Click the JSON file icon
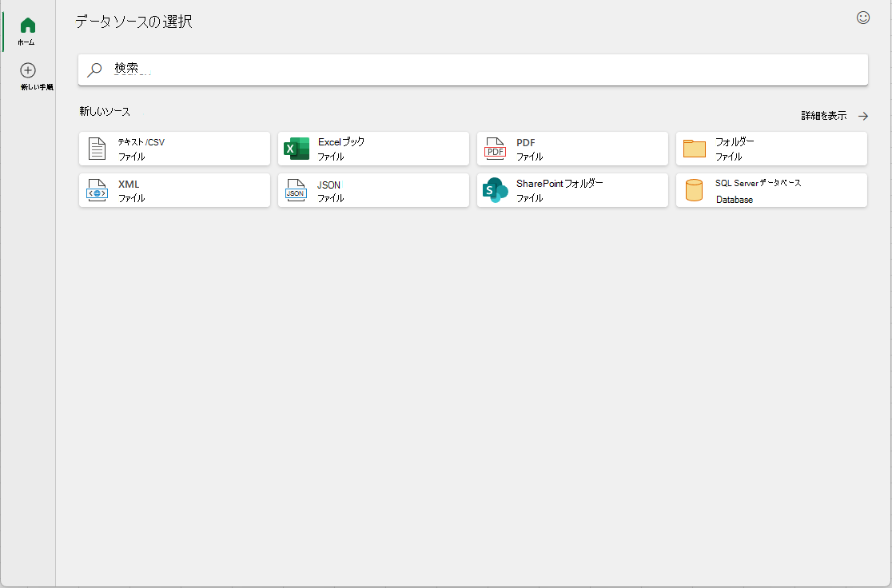Image resolution: width=892 pixels, height=588 pixels. coord(296,190)
